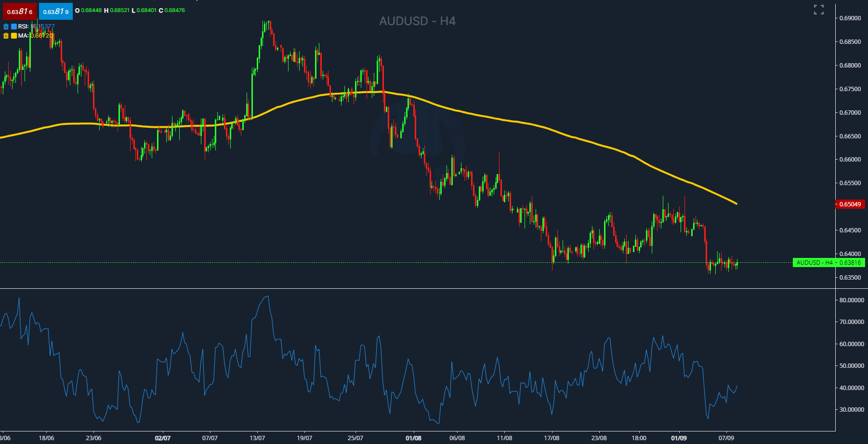Image resolution: width=868 pixels, height=444 pixels.
Task: Select the 01/08 date label on time axis
Action: [x=413, y=438]
